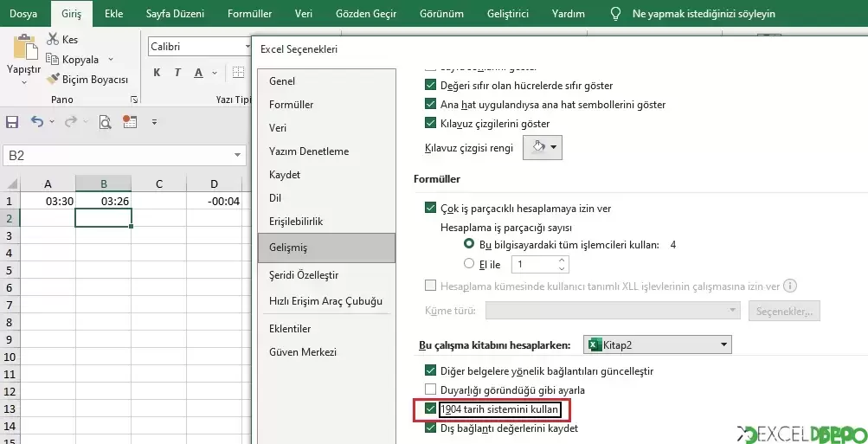Switch to the Veri ribbon tab
This screenshot has height=444, width=868.
pos(304,14)
